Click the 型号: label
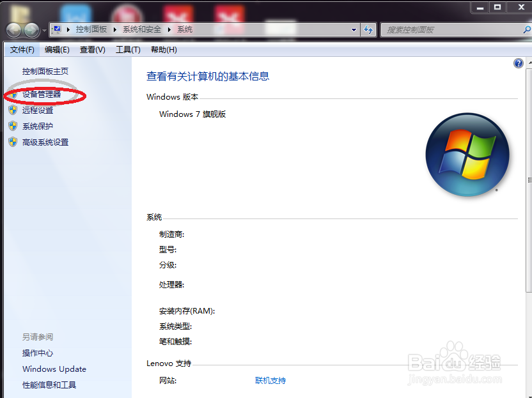This screenshot has width=532, height=398. coord(168,250)
